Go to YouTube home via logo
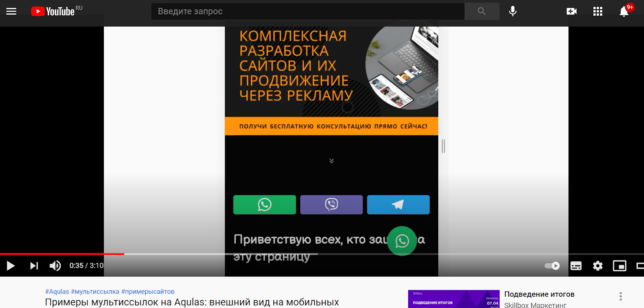 pyautogui.click(x=53, y=11)
